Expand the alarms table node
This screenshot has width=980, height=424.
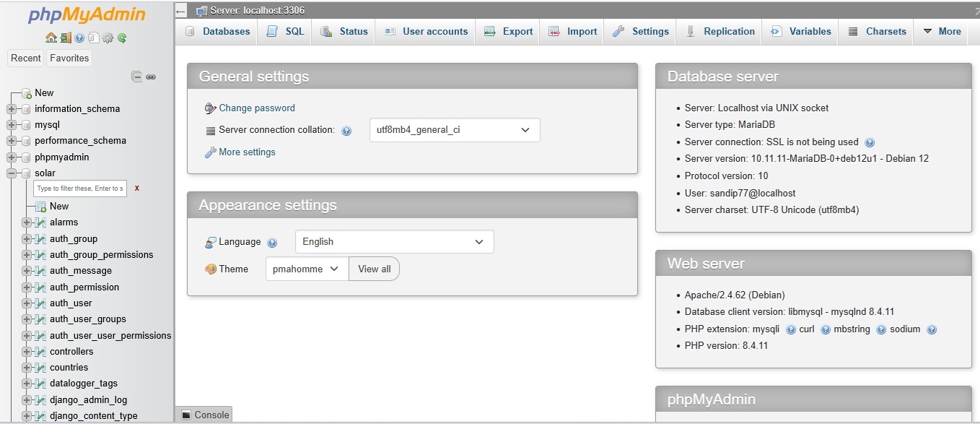[27, 222]
